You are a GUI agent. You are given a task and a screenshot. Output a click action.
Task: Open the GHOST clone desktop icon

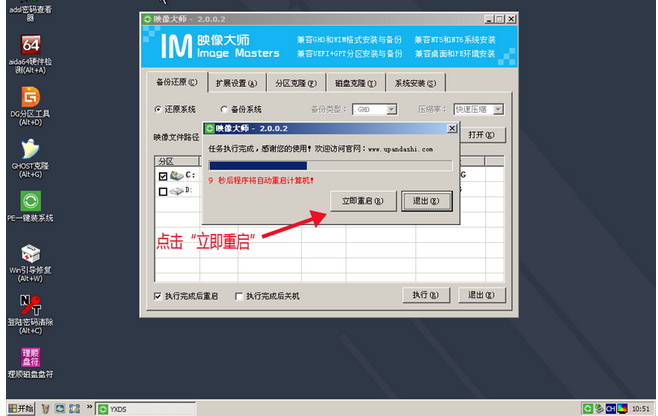point(31,149)
